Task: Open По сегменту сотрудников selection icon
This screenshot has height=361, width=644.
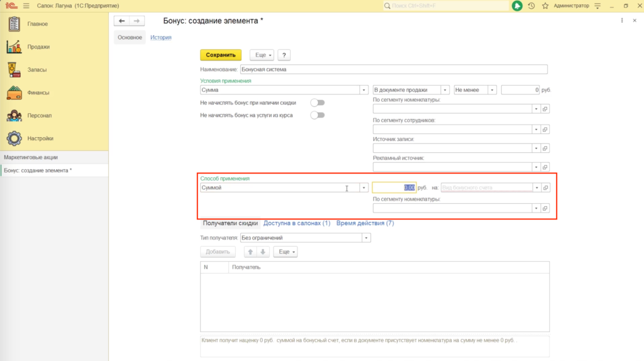Action: tap(545, 130)
